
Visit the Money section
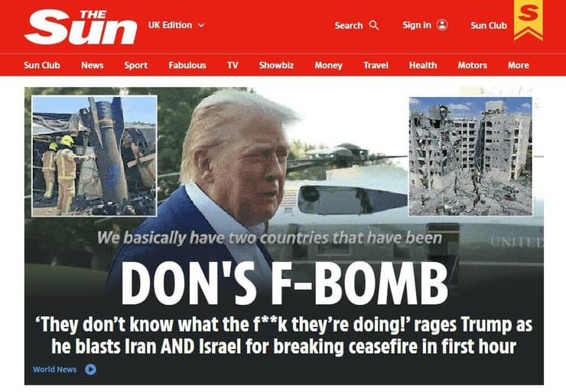pyautogui.click(x=328, y=65)
